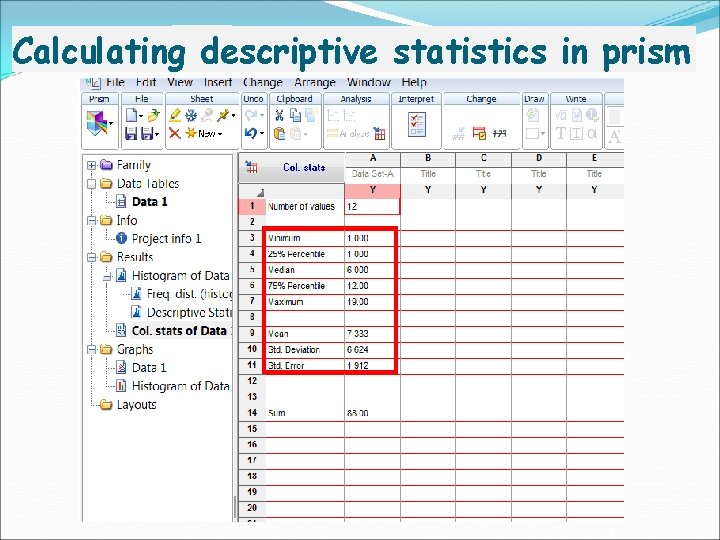The height and width of the screenshot is (540, 720).
Task: Open Data 1 graph under Graphs
Action: [149, 368]
